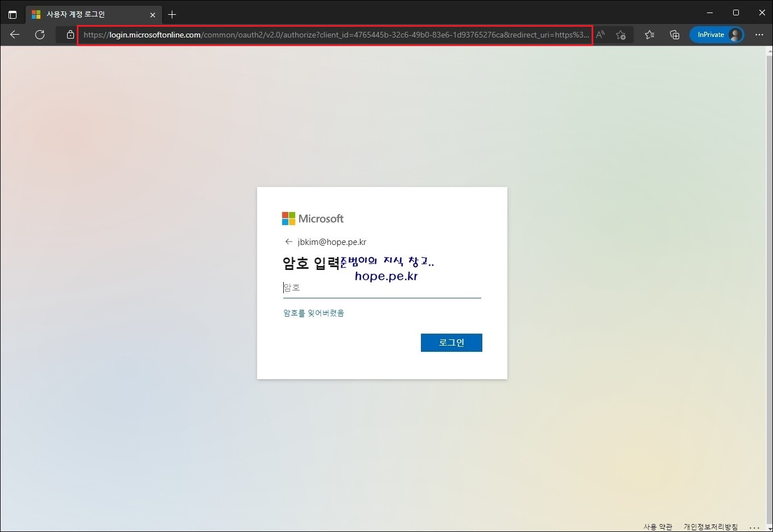Close the 사용자 계정 로그인 tab
Image resolution: width=773 pixels, height=532 pixels.
click(152, 15)
